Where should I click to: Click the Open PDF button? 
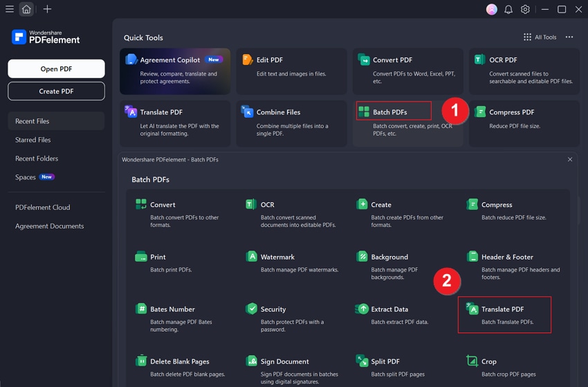(56, 69)
